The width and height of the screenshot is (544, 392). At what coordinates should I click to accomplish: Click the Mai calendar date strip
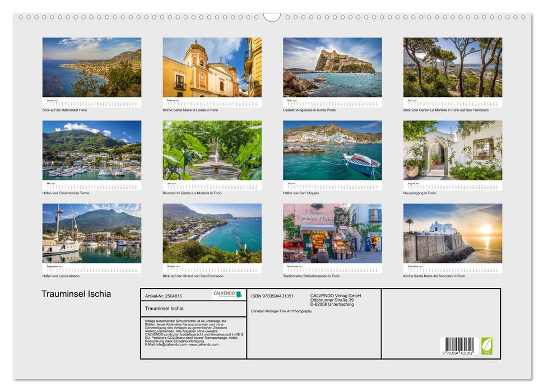tap(91, 185)
